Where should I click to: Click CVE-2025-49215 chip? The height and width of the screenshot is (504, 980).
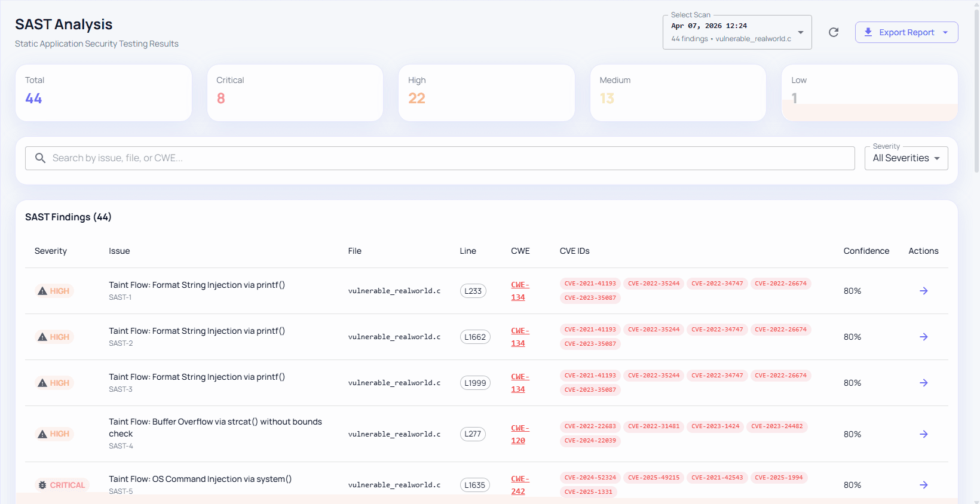(x=654, y=478)
